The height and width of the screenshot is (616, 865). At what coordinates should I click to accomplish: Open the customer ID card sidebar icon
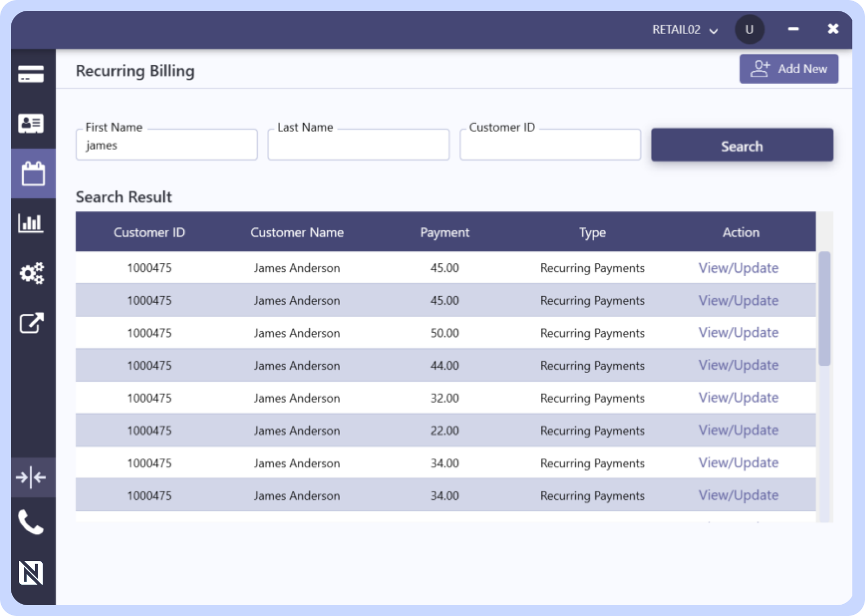pyautogui.click(x=31, y=124)
